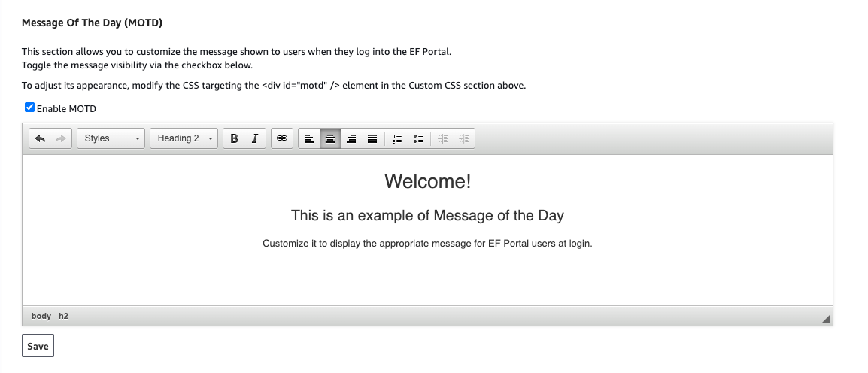868x373 pixels.
Task: Align text to the right
Action: [x=351, y=138]
